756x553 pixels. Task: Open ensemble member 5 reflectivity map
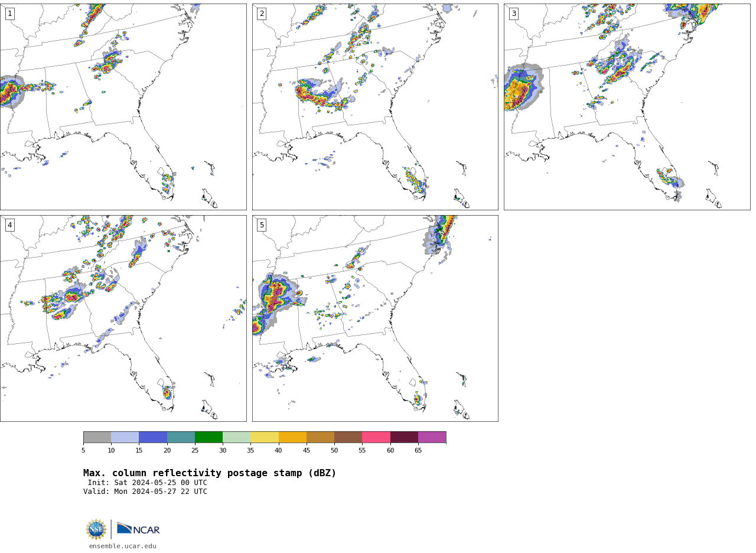click(375, 318)
